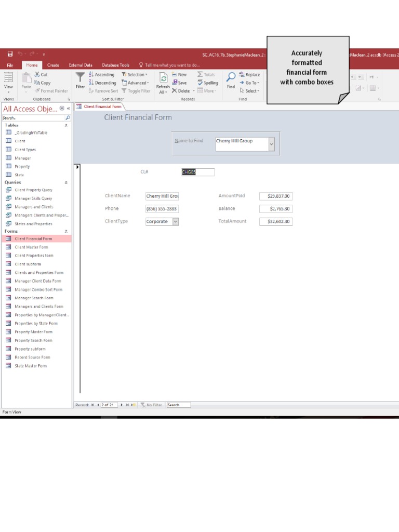The width and height of the screenshot is (399, 532).
Task: Go to next record in navigation bar
Action: tap(122, 405)
